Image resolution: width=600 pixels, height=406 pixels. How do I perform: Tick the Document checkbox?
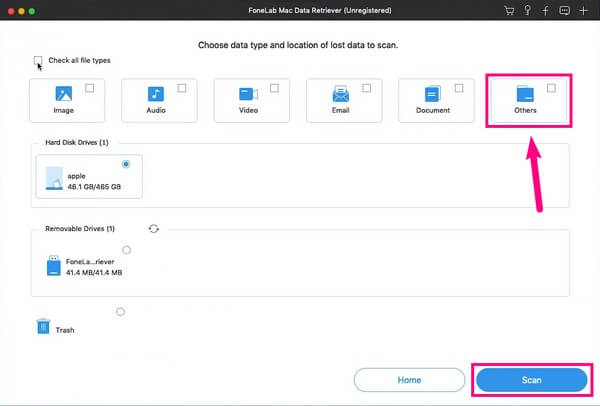click(x=459, y=88)
